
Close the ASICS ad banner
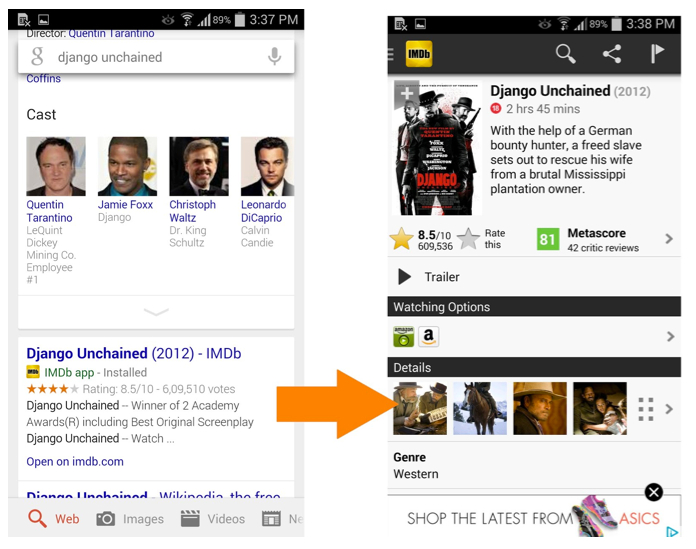pos(654,492)
